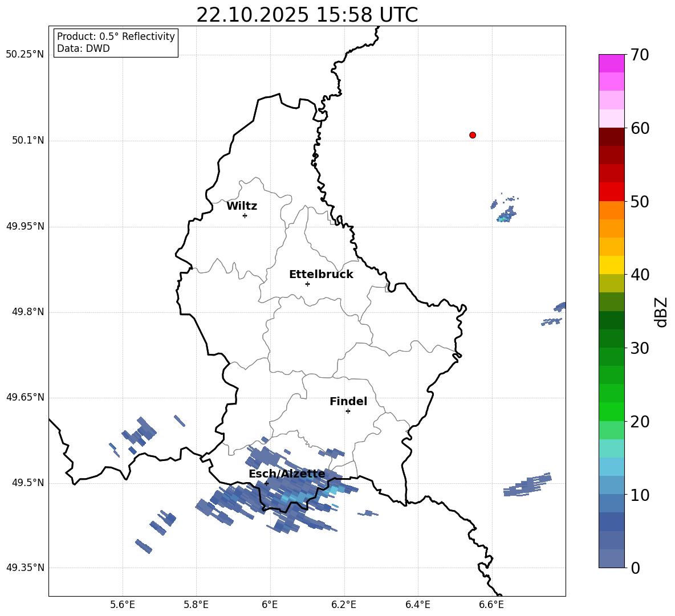Click the 6.6°E longitude label

click(x=491, y=605)
